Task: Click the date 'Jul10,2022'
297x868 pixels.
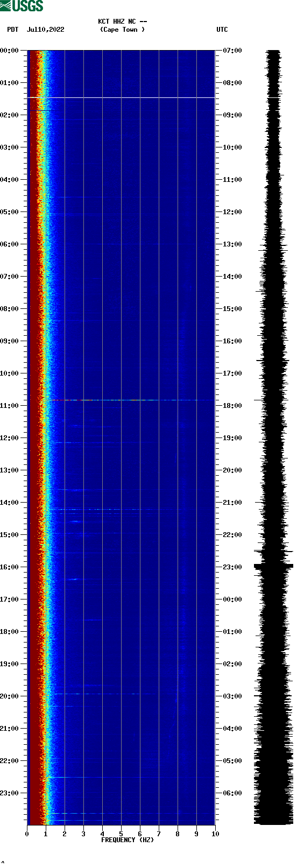Action: [46, 30]
